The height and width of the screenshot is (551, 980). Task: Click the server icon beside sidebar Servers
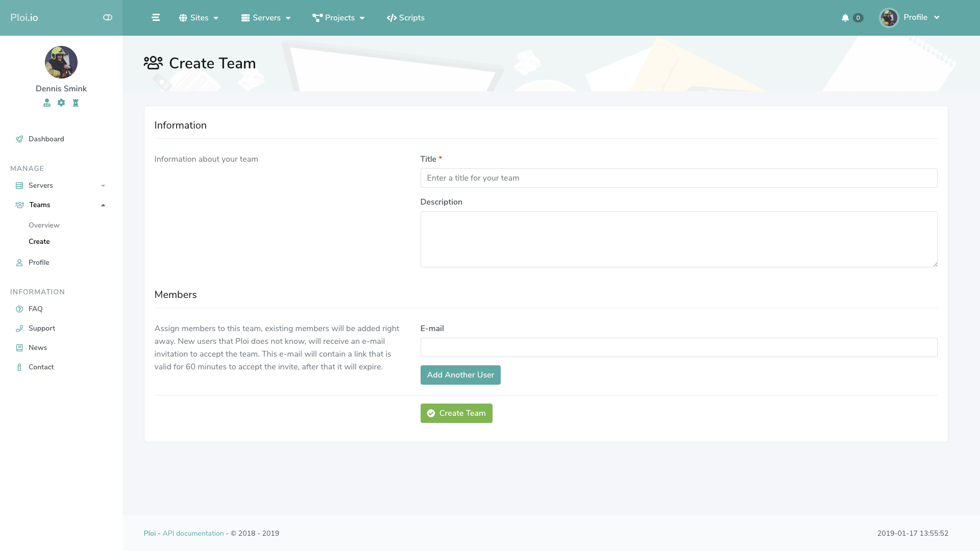19,186
